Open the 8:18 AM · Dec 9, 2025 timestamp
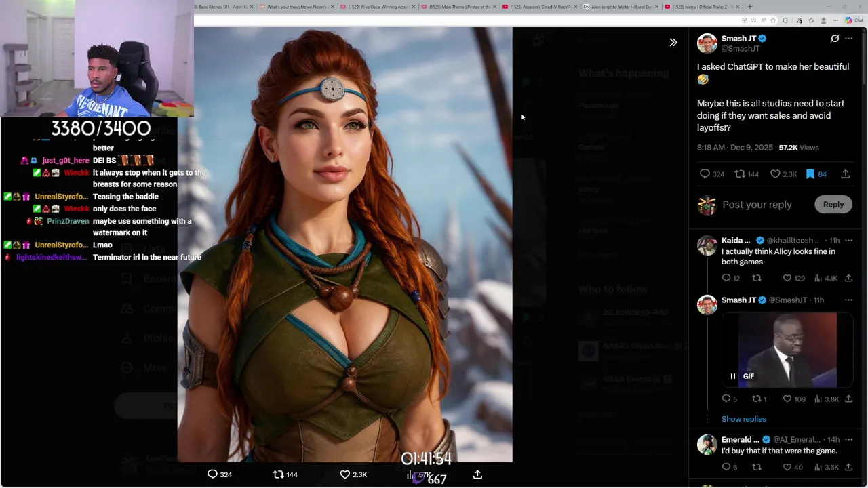Image resolution: width=868 pixels, height=488 pixels. click(735, 148)
